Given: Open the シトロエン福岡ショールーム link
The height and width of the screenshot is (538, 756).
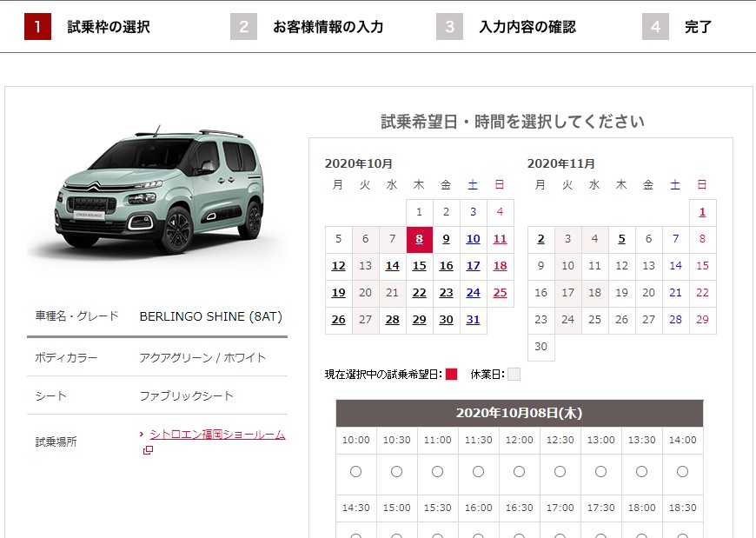Looking at the screenshot, I should click(x=217, y=435).
